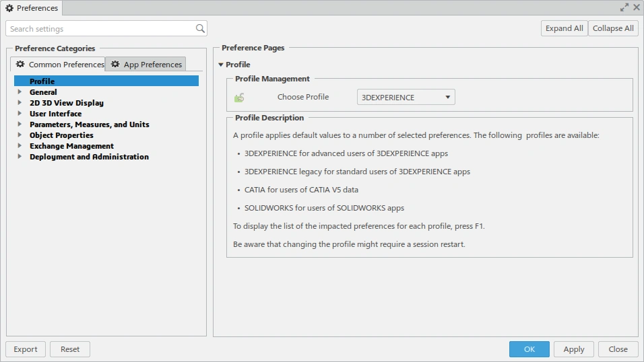Expand the User Interface tree node
Screen dimensions: 644x362
20,114
